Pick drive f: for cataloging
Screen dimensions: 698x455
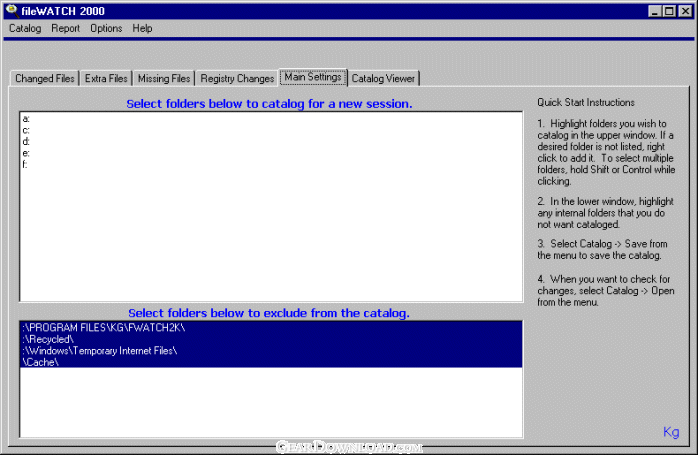pos(271,165)
